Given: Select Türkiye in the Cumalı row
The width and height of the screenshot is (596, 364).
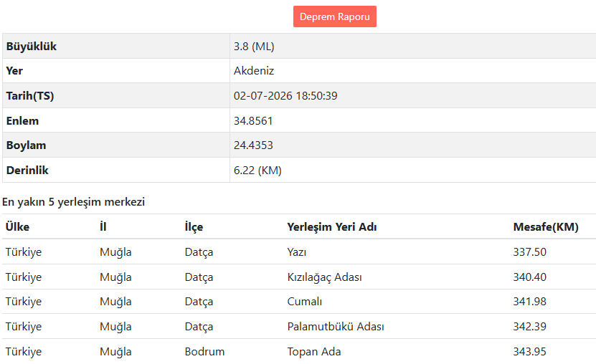Looking at the screenshot, I should (x=24, y=302).
